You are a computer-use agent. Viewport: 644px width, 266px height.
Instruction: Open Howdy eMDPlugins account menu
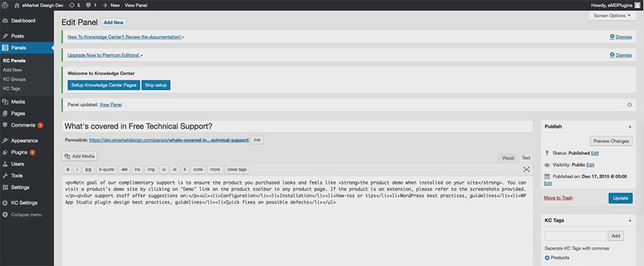(x=612, y=5)
